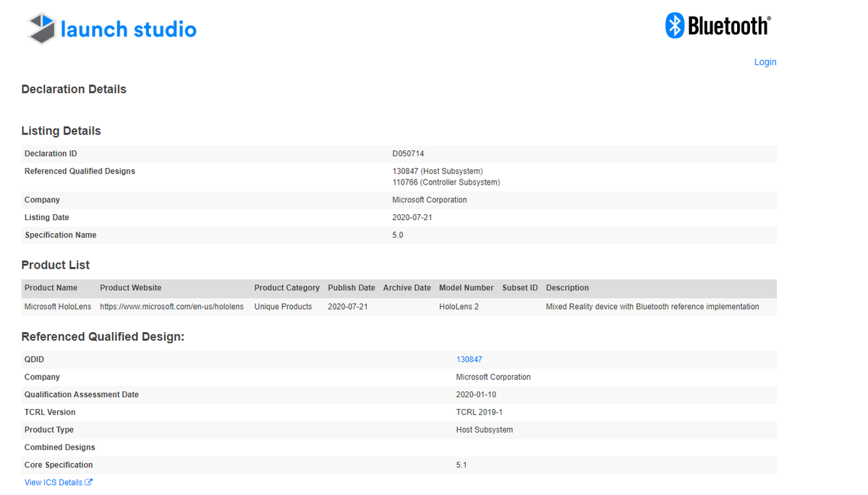Click the Bluetooth logo
This screenshot has width=868, height=495.
click(718, 26)
